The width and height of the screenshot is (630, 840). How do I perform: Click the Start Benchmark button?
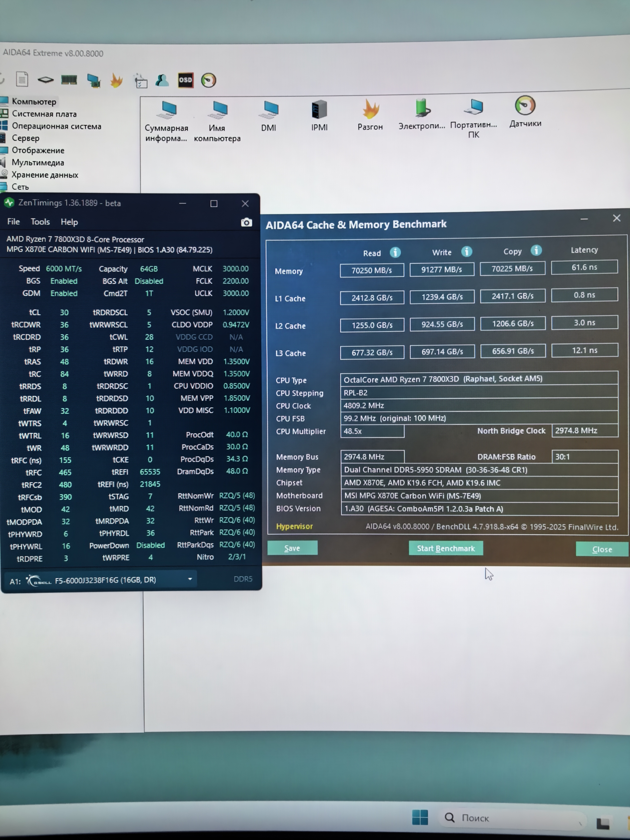pyautogui.click(x=445, y=548)
